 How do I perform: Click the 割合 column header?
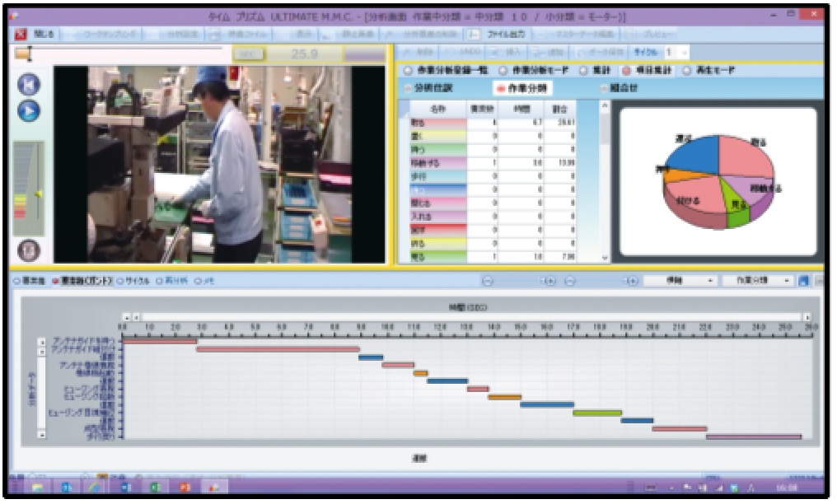[560, 109]
